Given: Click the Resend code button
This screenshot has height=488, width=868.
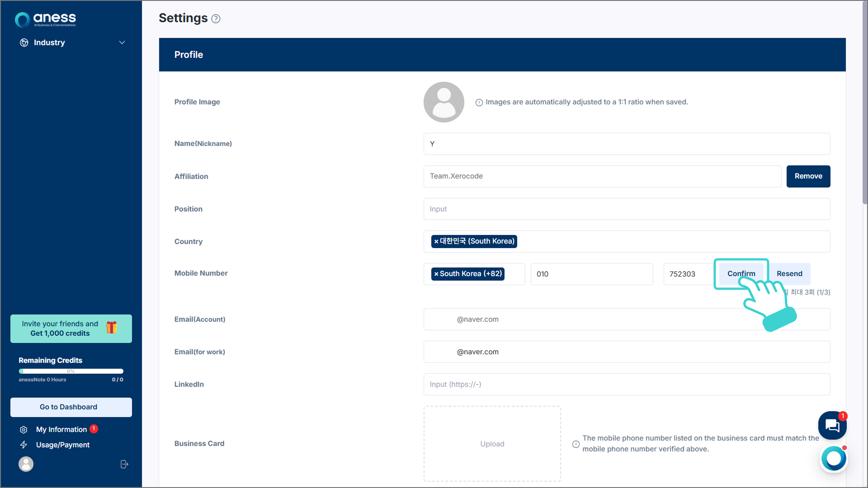Looking at the screenshot, I should click(x=789, y=273).
